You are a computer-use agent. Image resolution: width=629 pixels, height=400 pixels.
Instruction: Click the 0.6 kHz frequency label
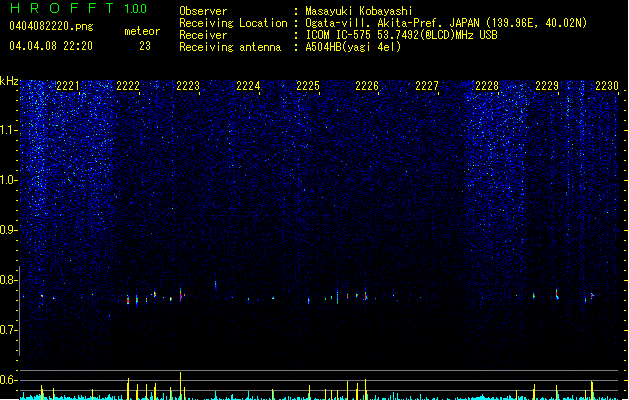point(8,380)
